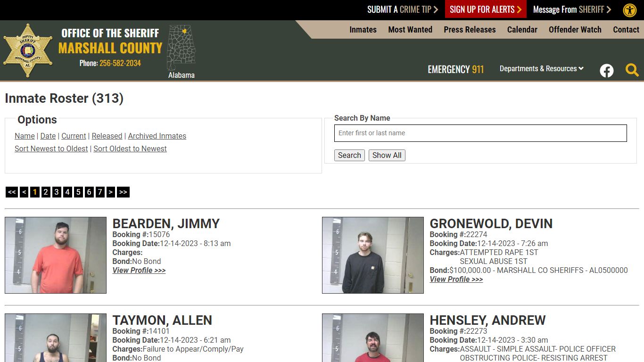Open Allen Taymon's mugshot photo
Image resolution: width=644 pixels, height=362 pixels.
click(x=56, y=337)
